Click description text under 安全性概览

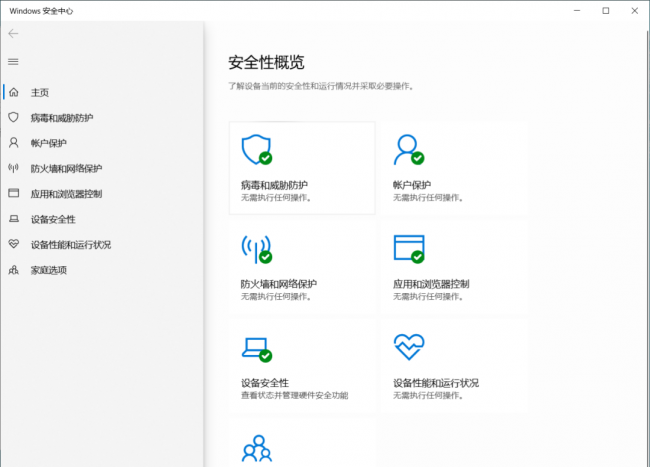[x=321, y=86]
